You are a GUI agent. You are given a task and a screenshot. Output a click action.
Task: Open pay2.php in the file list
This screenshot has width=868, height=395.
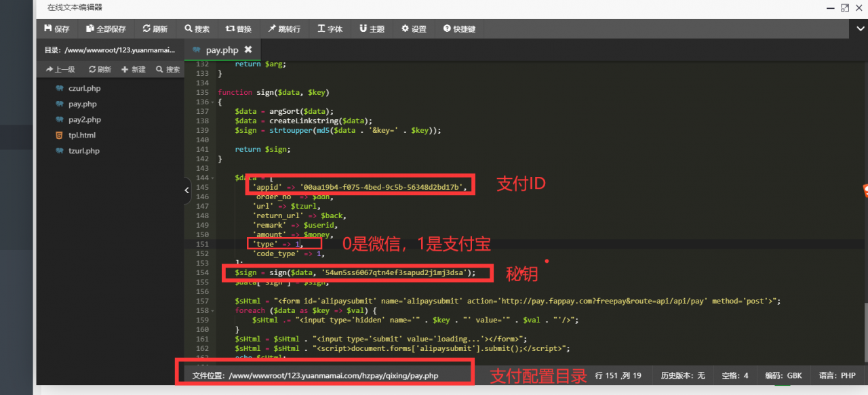pyautogui.click(x=85, y=119)
